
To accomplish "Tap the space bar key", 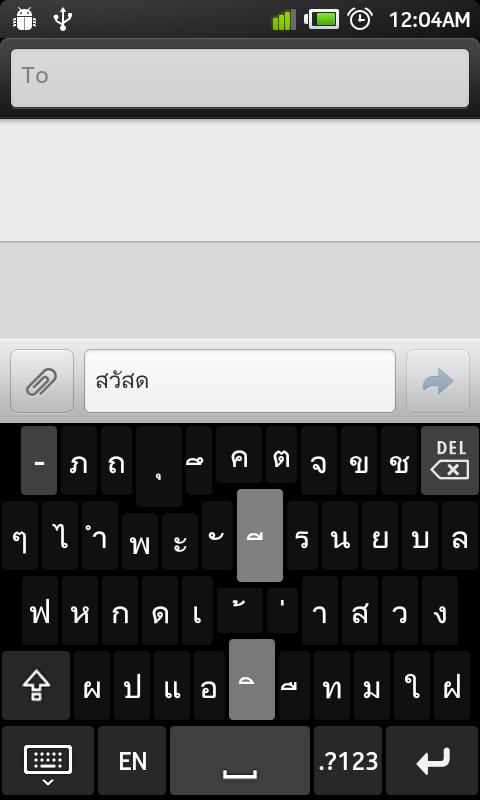I will (x=240, y=761).
